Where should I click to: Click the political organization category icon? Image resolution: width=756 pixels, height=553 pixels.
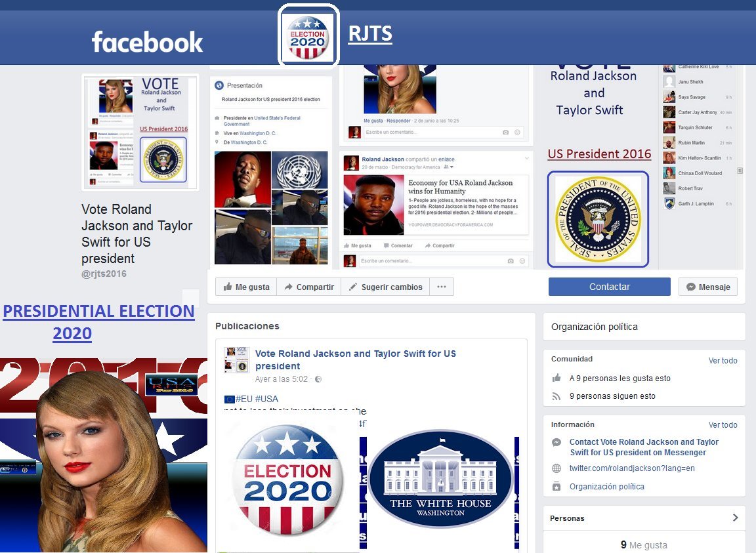tap(556, 487)
